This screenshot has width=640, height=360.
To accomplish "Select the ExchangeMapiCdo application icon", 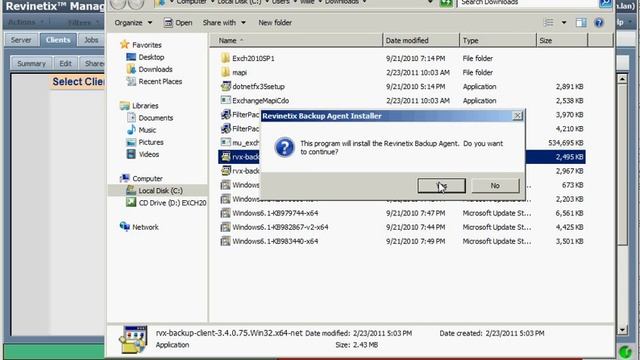I will tap(225, 100).
